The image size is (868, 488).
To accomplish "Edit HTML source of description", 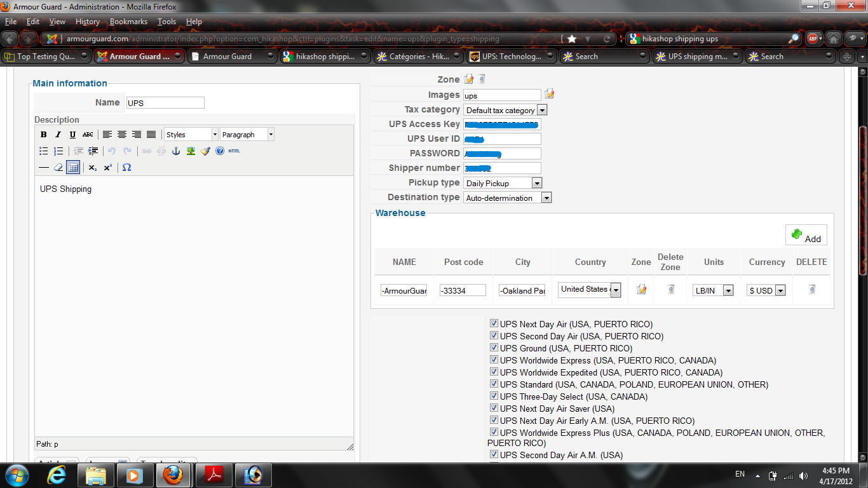I will pyautogui.click(x=234, y=151).
